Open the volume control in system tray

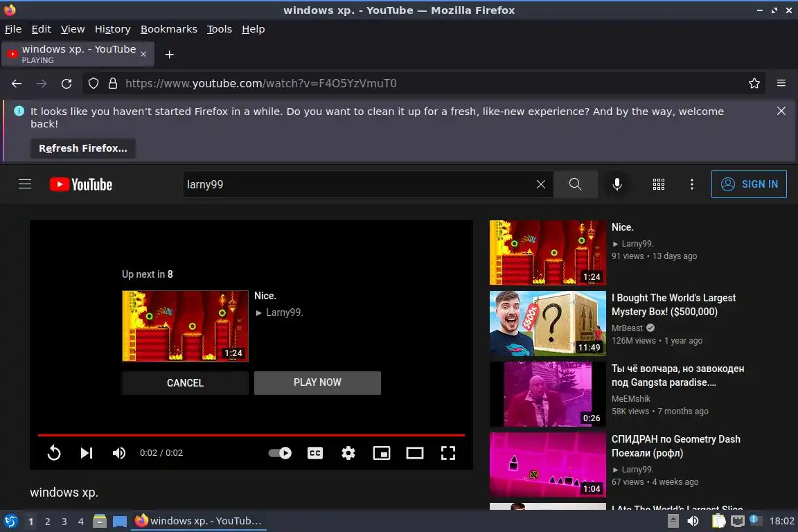click(693, 521)
